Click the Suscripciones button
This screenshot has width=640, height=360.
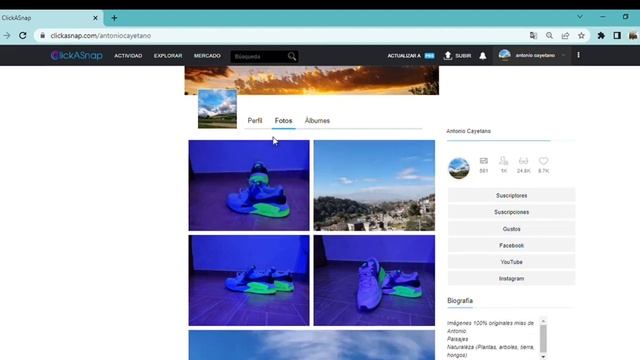pos(511,212)
